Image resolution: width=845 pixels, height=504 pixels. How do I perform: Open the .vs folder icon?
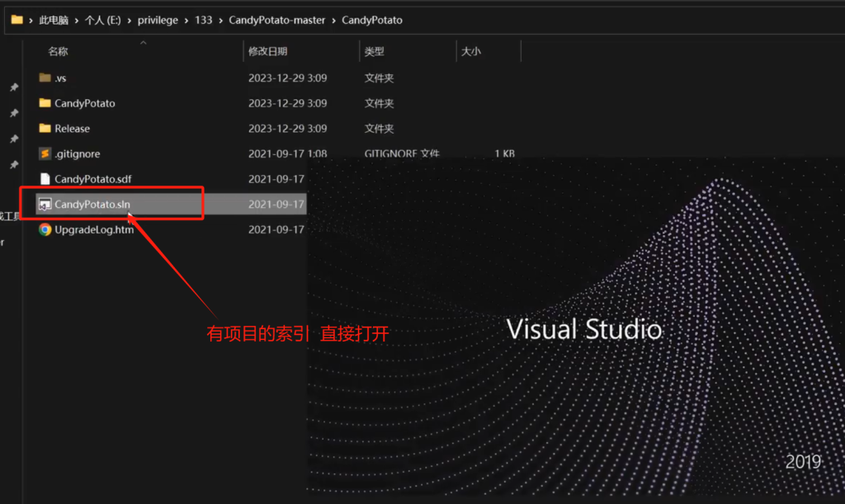pyautogui.click(x=45, y=78)
